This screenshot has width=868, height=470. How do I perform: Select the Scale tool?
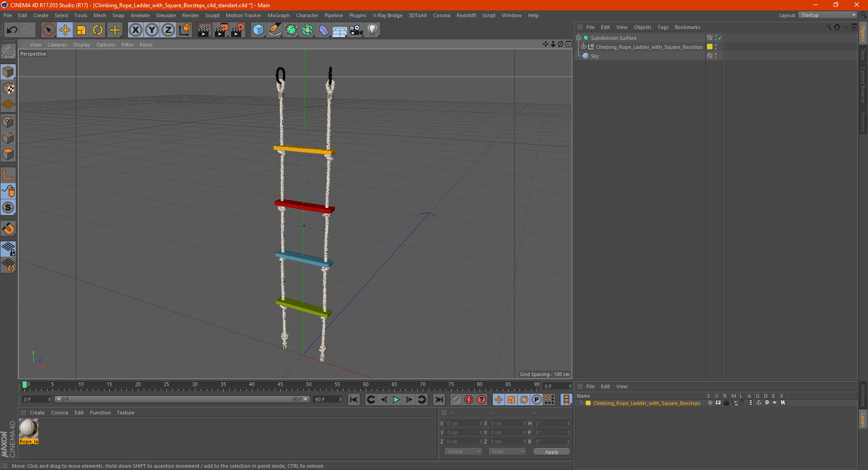pyautogui.click(x=81, y=30)
